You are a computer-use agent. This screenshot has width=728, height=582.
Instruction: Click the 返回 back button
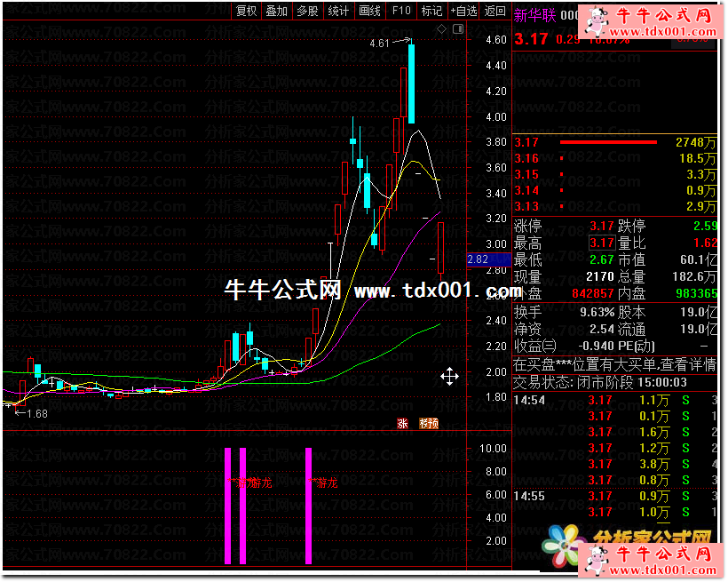click(x=495, y=11)
